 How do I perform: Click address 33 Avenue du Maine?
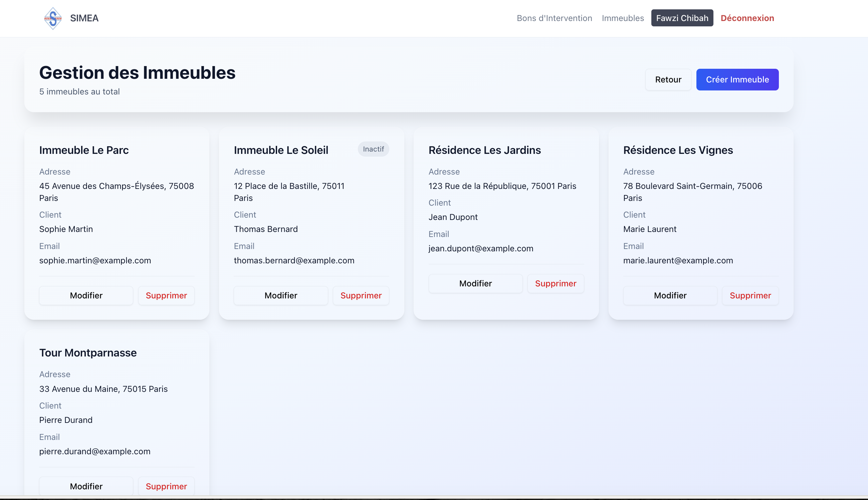103,389
